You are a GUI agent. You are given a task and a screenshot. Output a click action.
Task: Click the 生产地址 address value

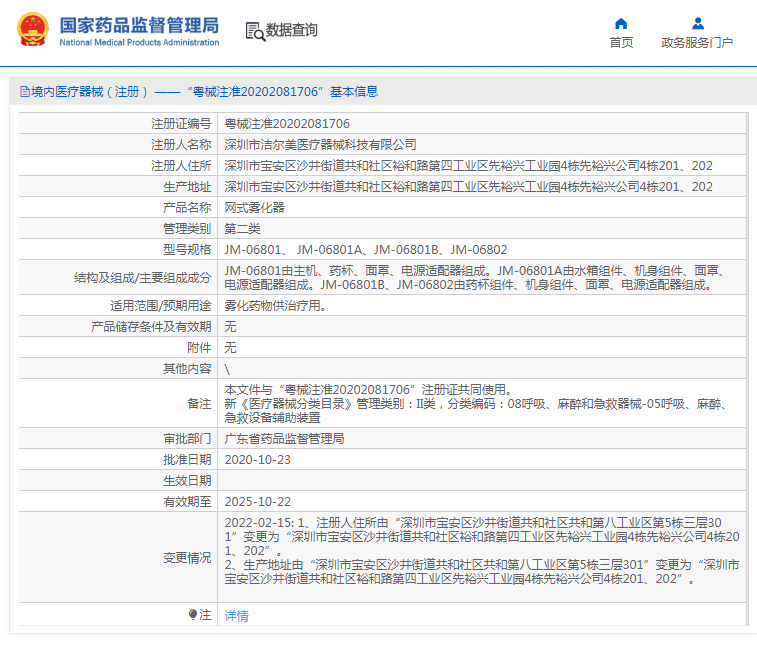tap(468, 186)
